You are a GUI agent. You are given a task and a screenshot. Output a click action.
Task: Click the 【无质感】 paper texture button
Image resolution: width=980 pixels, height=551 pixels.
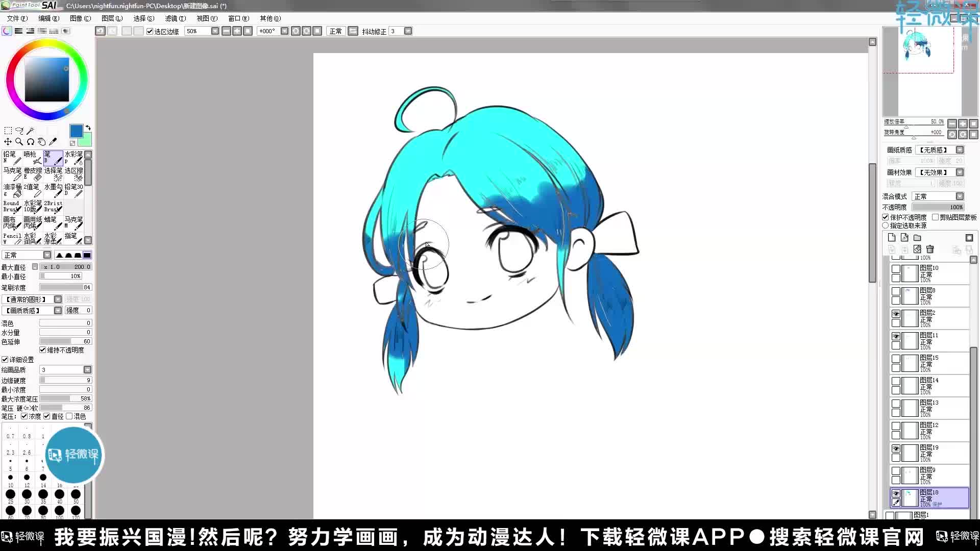pos(938,150)
